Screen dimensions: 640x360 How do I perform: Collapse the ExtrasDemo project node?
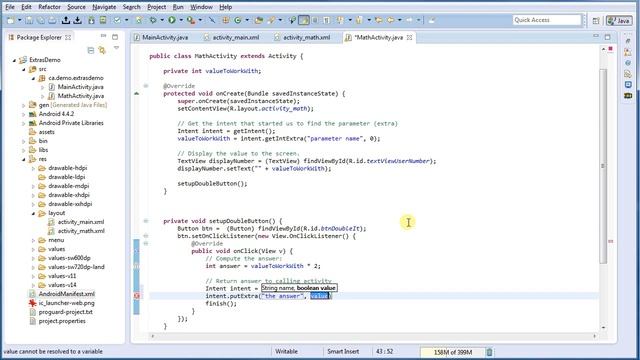(x=14, y=60)
